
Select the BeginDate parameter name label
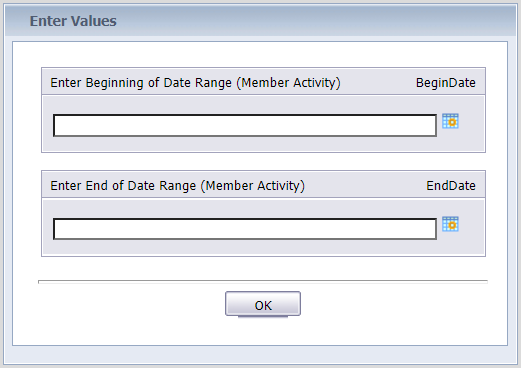(x=446, y=83)
